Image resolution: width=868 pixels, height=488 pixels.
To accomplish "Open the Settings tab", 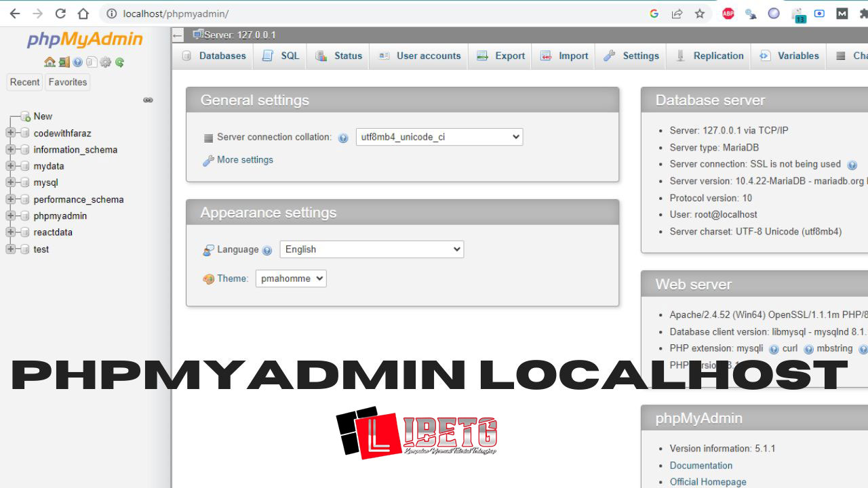I will [x=631, y=56].
